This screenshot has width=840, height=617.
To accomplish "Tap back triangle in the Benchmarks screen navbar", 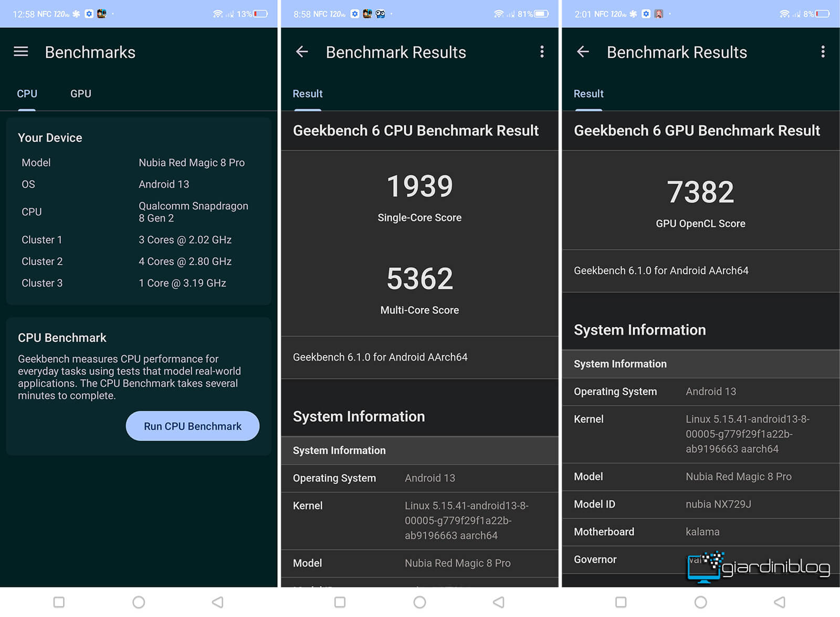I will 218,602.
